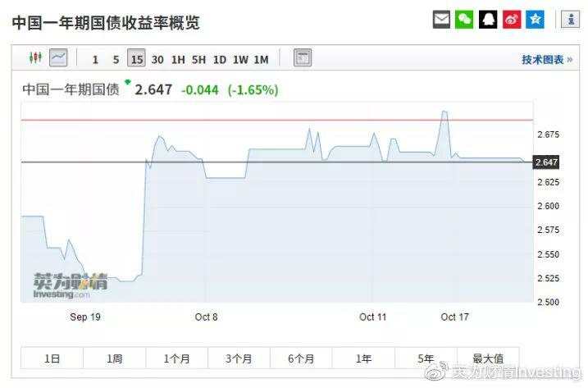This screenshot has width=588, height=388.
Task: Select the 1W interval
Action: point(240,60)
